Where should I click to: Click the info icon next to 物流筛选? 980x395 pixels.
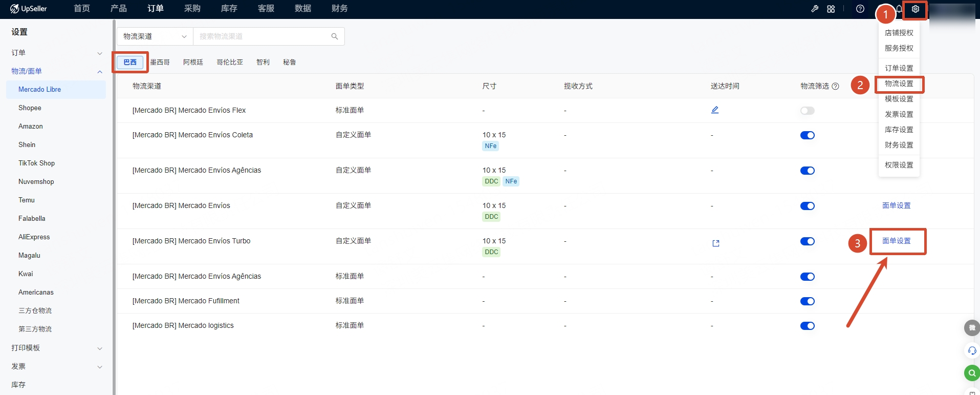click(836, 86)
